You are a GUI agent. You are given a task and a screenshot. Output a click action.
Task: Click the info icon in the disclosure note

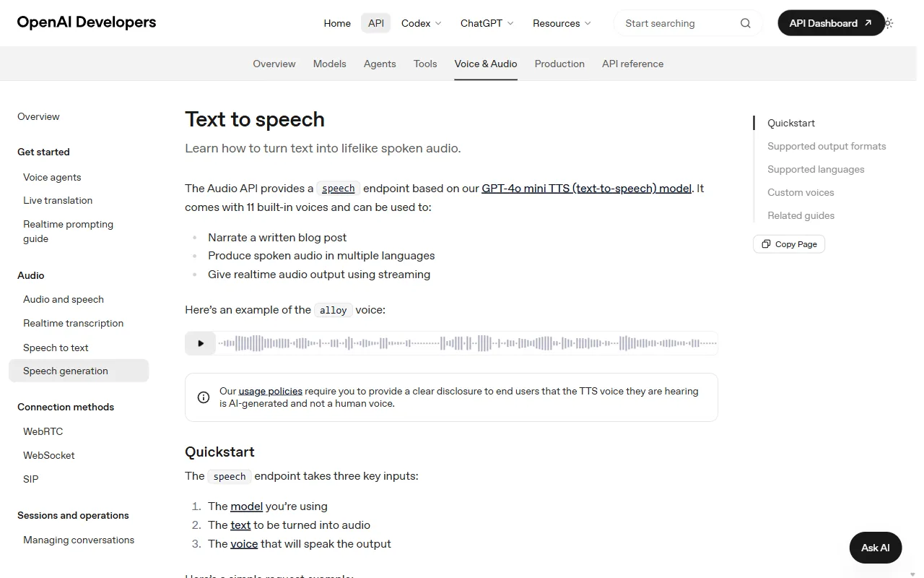(204, 397)
